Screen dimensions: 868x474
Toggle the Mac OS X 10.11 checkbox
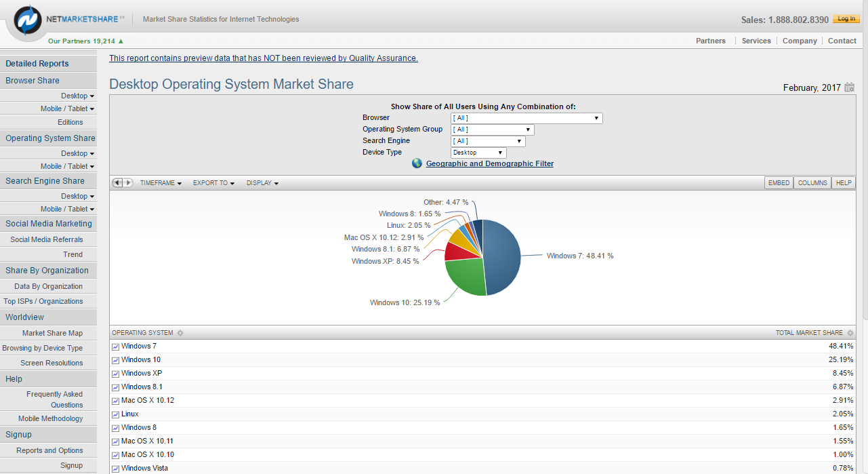[x=115, y=441]
